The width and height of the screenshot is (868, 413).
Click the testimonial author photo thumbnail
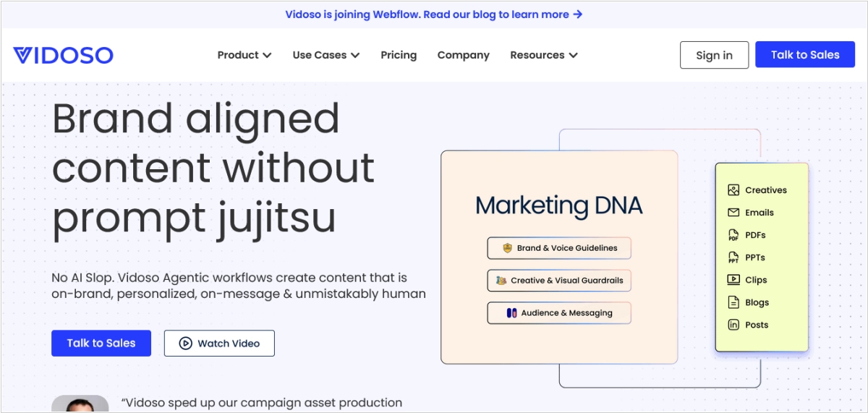pos(80,404)
